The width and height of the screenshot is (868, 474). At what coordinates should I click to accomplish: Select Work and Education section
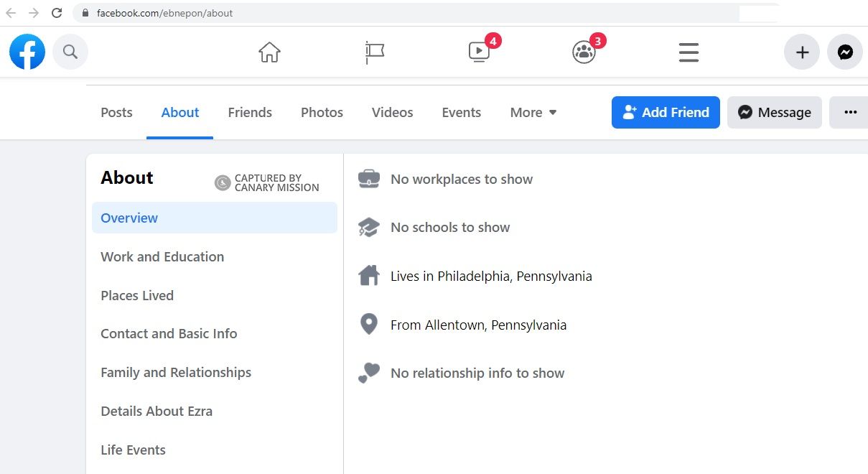coord(162,256)
